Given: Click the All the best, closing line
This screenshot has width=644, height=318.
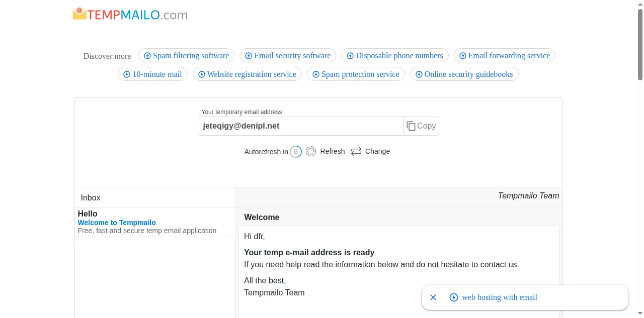Looking at the screenshot, I should (265, 281).
